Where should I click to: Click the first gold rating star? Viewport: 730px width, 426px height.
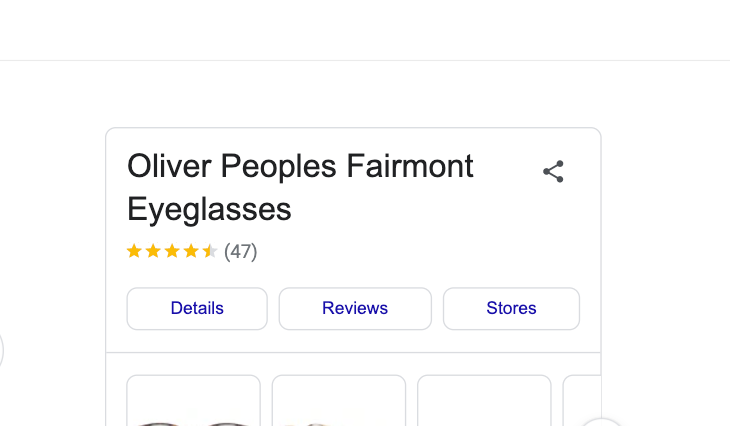point(134,251)
